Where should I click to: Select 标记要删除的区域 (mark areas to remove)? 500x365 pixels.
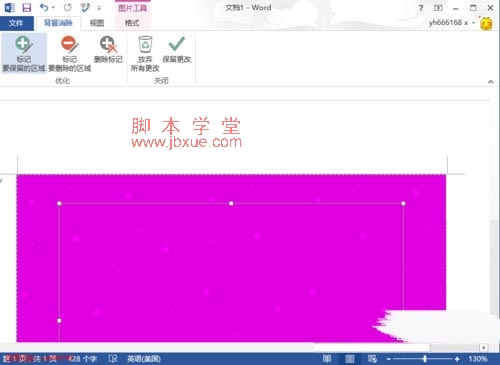(70, 54)
